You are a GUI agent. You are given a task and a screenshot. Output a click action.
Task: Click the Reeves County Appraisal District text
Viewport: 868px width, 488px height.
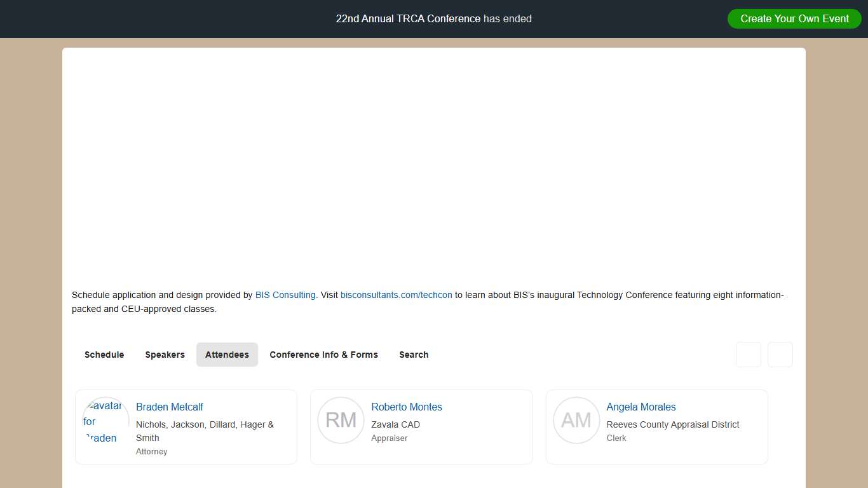[x=673, y=424]
